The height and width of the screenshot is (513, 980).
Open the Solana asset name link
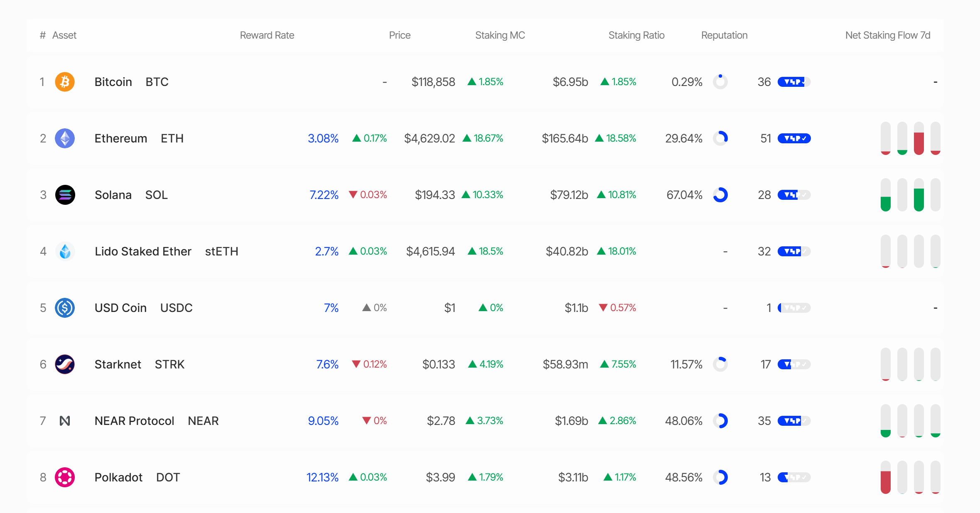(x=113, y=195)
